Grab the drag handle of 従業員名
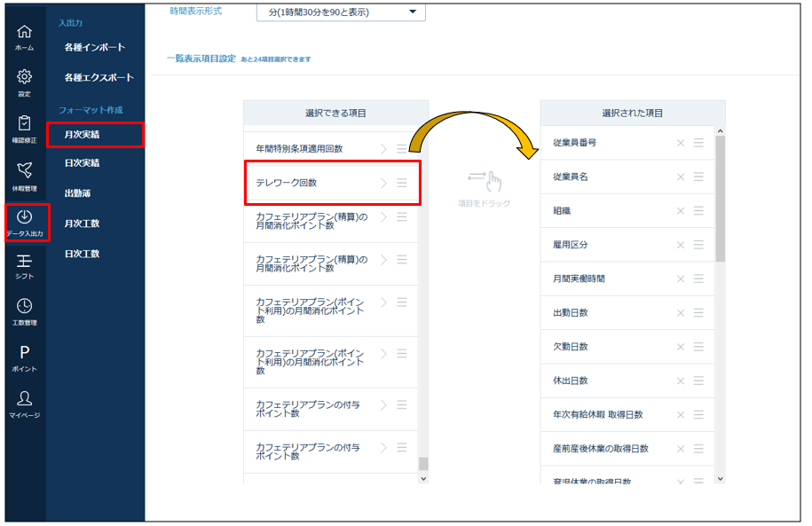Image resolution: width=812 pixels, height=526 pixels. pyautogui.click(x=698, y=177)
